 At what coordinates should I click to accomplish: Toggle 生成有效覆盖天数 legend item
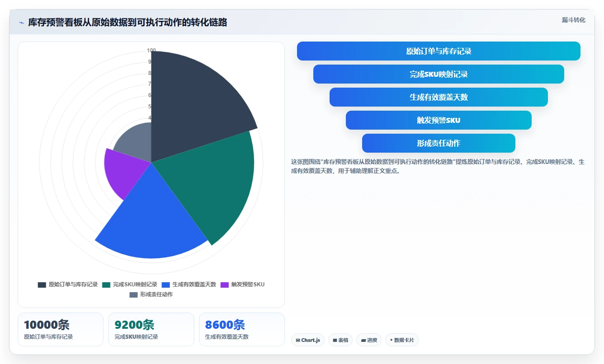pyautogui.click(x=189, y=285)
